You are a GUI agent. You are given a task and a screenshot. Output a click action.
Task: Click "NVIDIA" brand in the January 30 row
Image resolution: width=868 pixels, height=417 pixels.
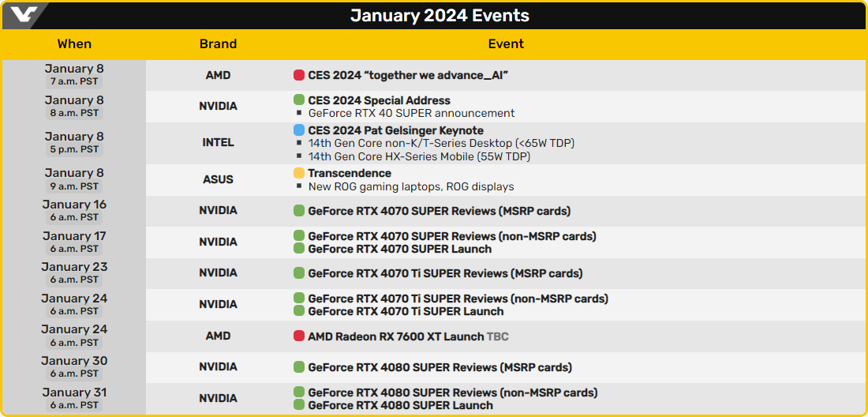pyautogui.click(x=218, y=366)
